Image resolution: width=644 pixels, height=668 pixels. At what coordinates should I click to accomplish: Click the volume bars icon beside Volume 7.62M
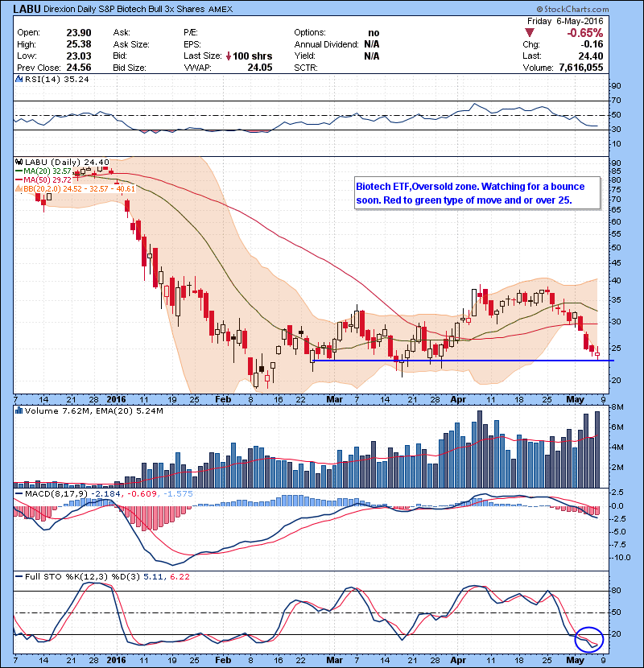19,410
